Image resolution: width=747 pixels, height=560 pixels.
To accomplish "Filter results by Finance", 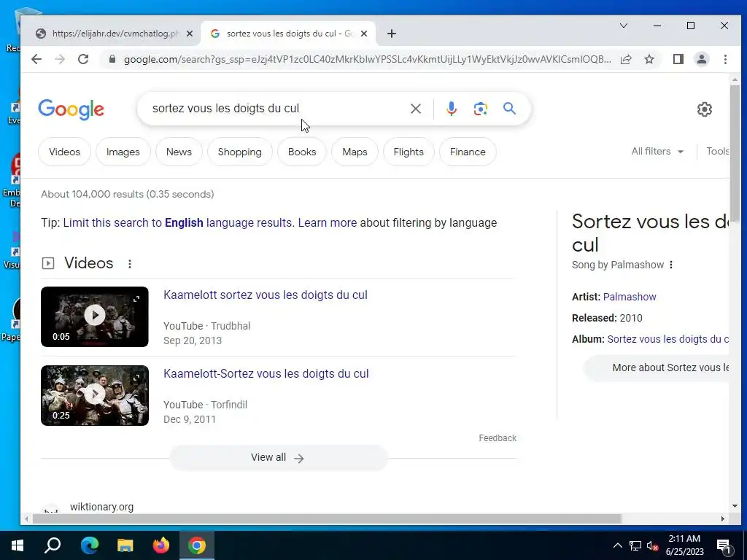I will 468,152.
